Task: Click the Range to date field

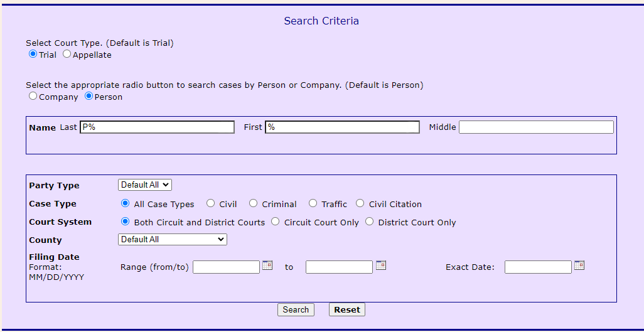Action: [339, 267]
